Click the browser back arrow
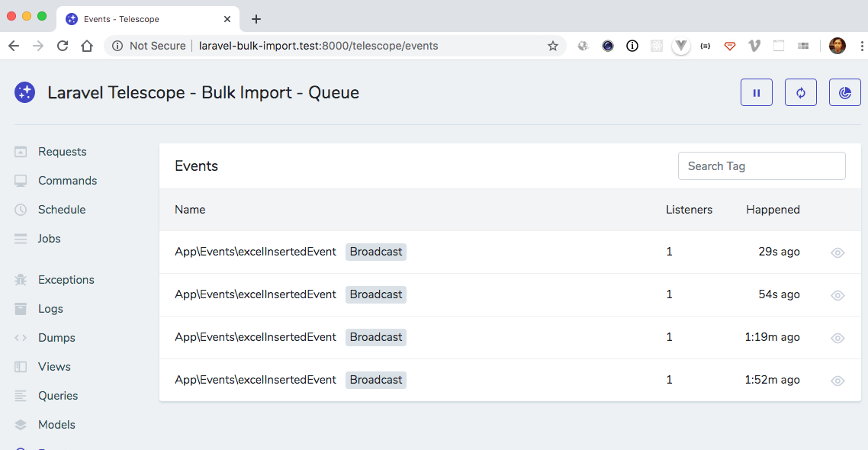Image resolution: width=868 pixels, height=450 pixels. tap(14, 46)
